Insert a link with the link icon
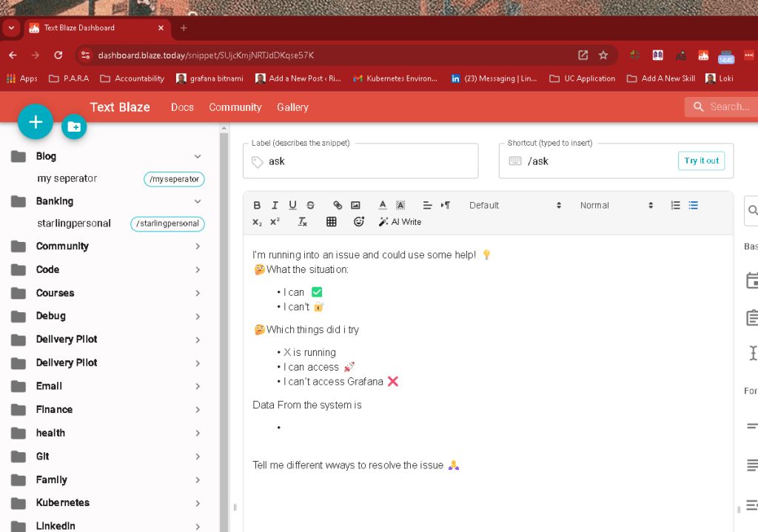The height and width of the screenshot is (532, 758). coord(338,206)
